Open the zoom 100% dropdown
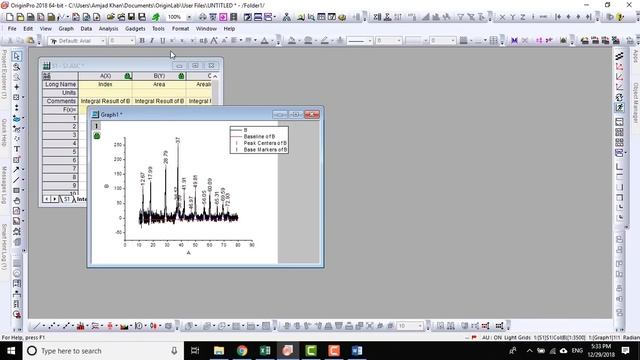 pyautogui.click(x=189, y=17)
